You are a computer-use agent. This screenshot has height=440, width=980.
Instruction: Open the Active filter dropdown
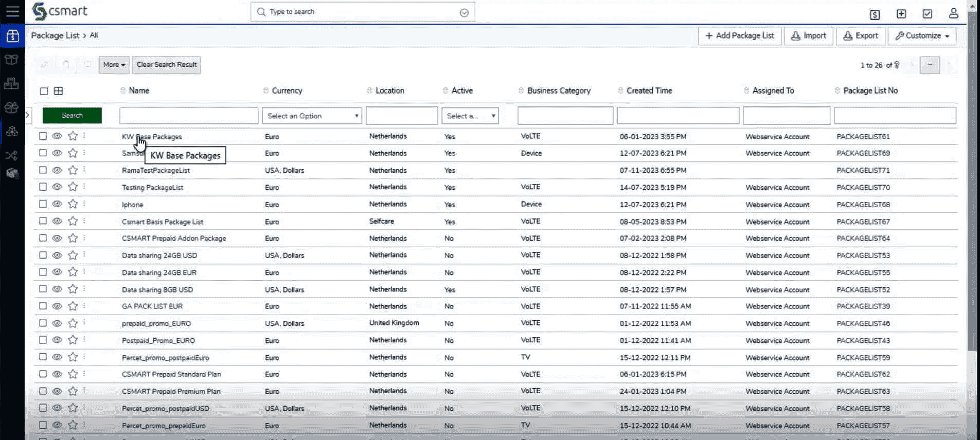(470, 116)
